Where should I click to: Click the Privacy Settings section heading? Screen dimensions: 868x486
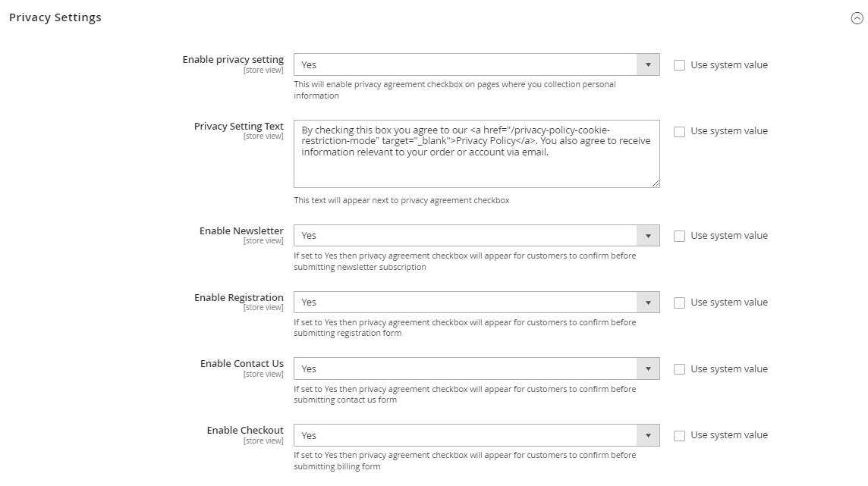[55, 17]
